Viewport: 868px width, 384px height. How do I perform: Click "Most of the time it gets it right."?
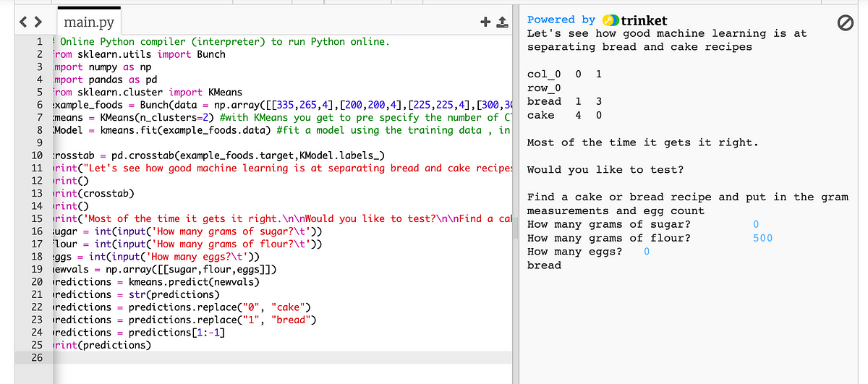tap(643, 142)
